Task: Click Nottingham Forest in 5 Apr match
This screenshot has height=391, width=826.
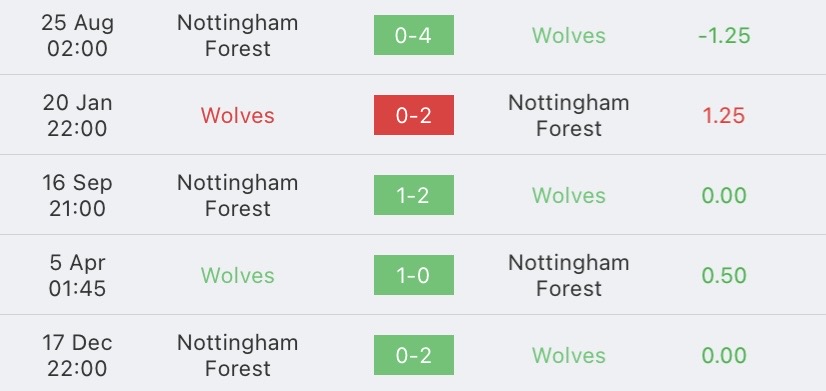Action: [568, 276]
